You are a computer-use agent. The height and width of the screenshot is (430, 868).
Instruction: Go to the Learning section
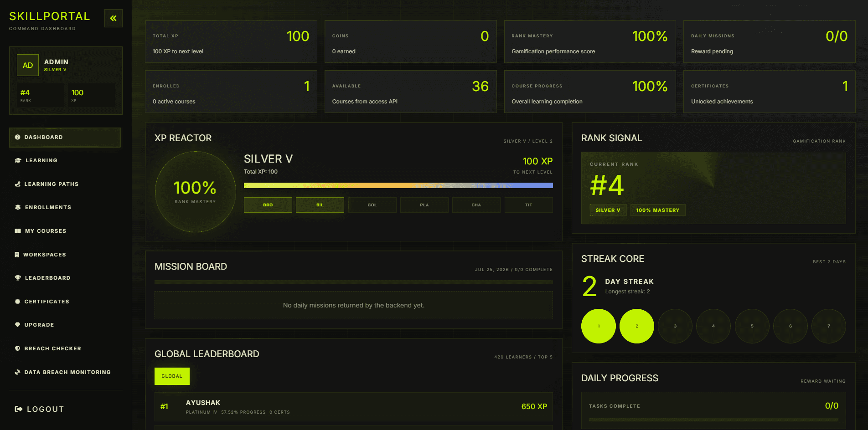click(65, 160)
